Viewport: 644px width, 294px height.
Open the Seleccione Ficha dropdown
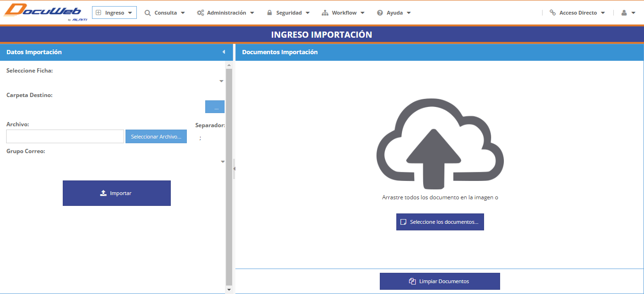(221, 81)
